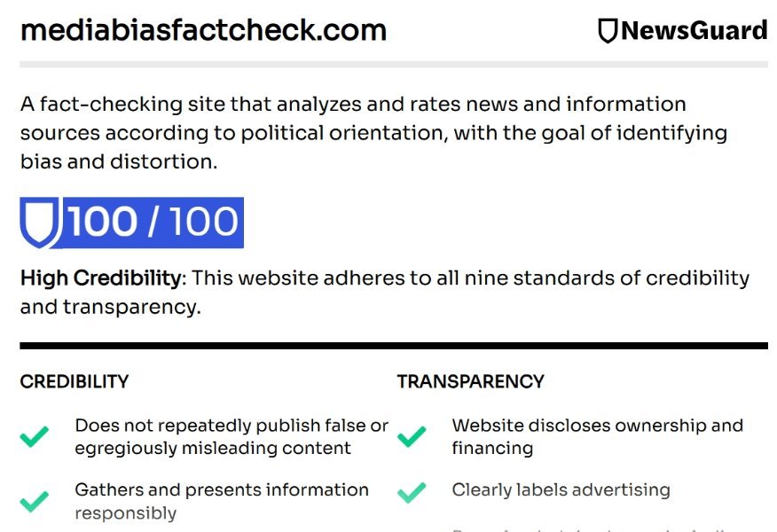
Task: Click the 'Clearly labels advertising' criterion text
Action: coord(561,490)
